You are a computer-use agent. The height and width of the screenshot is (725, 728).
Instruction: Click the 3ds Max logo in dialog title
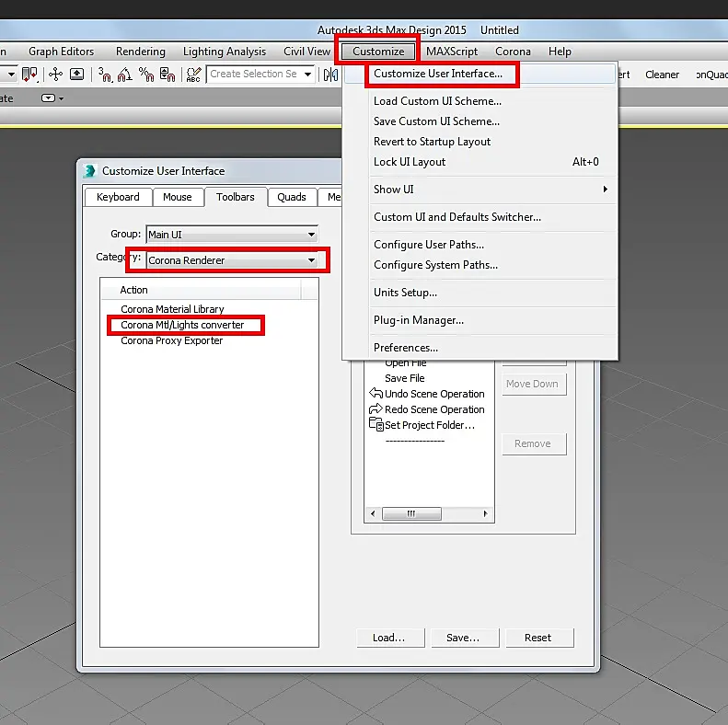tap(89, 171)
